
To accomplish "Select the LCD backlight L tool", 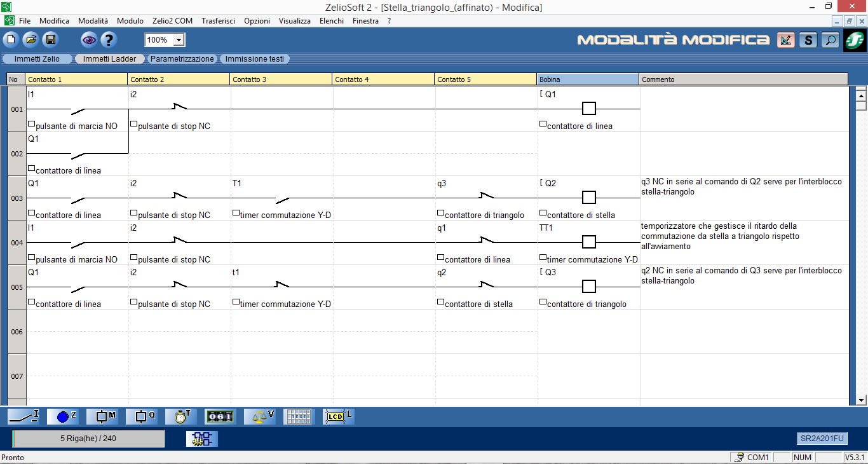I will (x=339, y=416).
